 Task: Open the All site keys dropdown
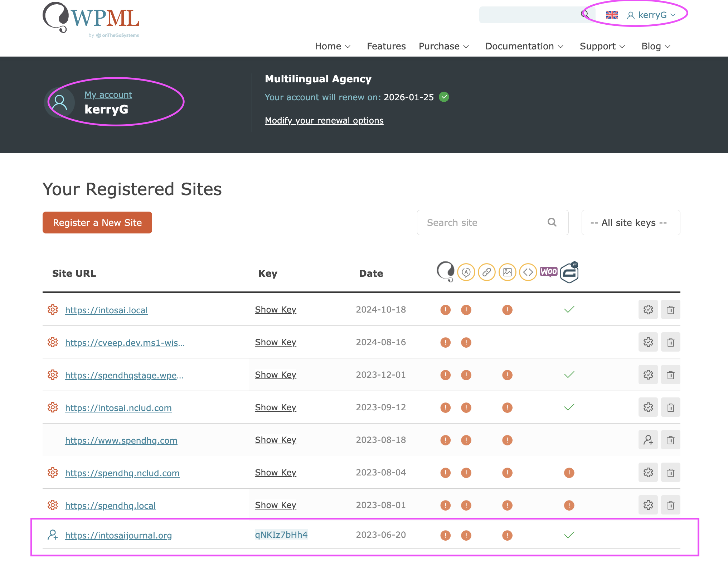pos(630,223)
